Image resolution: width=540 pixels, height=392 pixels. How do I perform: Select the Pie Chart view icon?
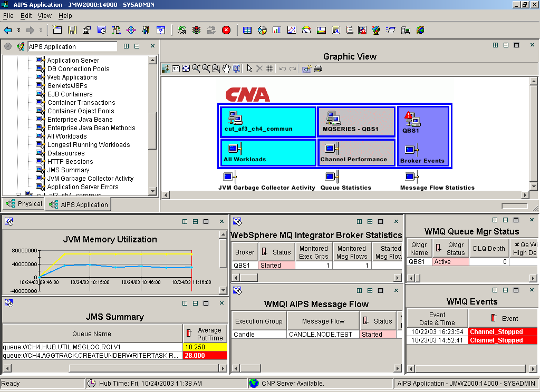click(x=262, y=30)
